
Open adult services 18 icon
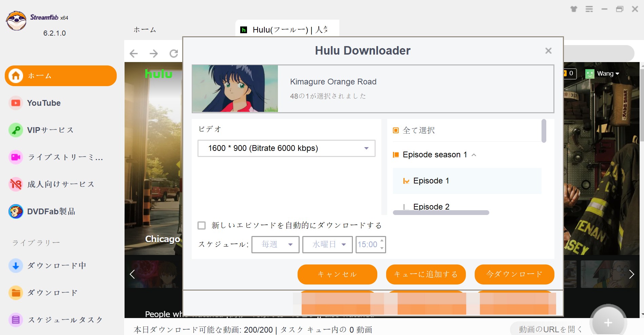click(16, 184)
